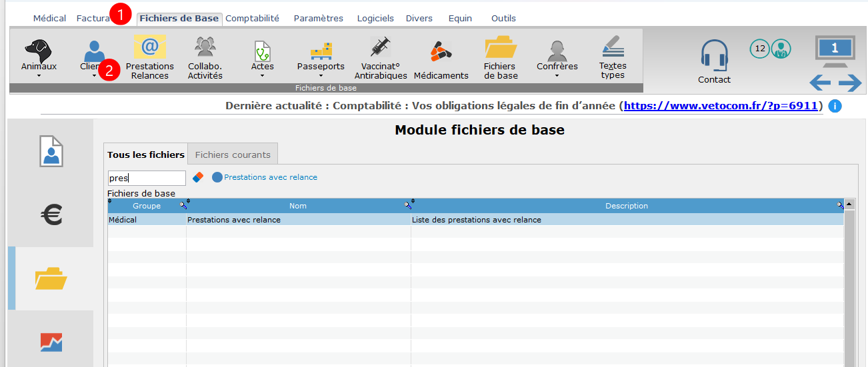Expand the Animaux dropdown arrow

pyautogui.click(x=39, y=75)
